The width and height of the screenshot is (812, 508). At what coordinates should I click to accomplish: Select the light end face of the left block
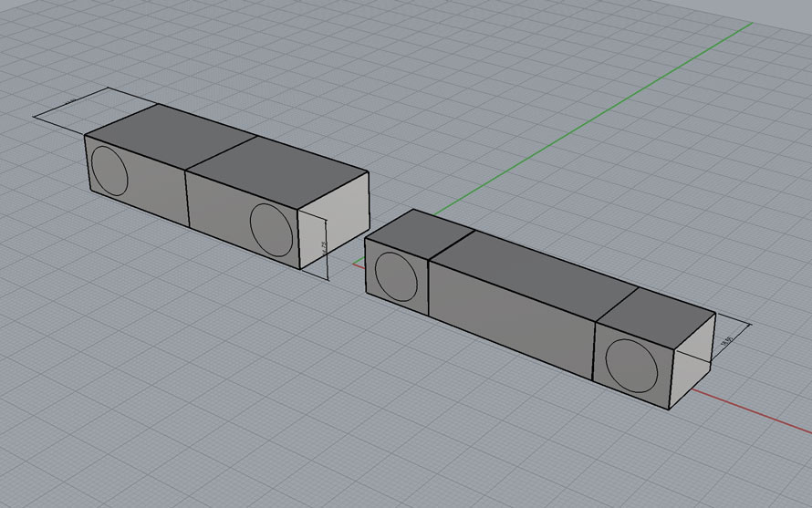(x=334, y=220)
